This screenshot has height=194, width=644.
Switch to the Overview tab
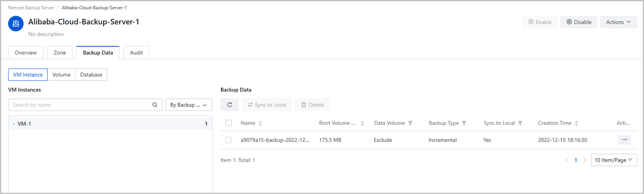[x=26, y=53]
